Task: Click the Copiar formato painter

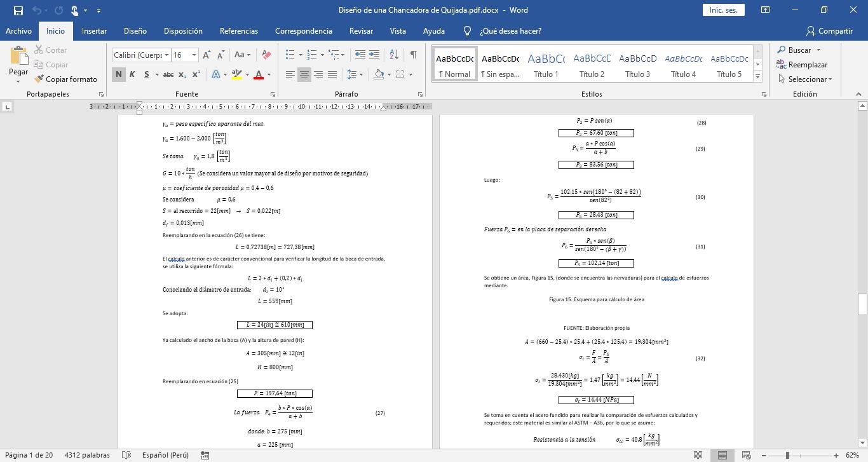Action: pos(66,79)
